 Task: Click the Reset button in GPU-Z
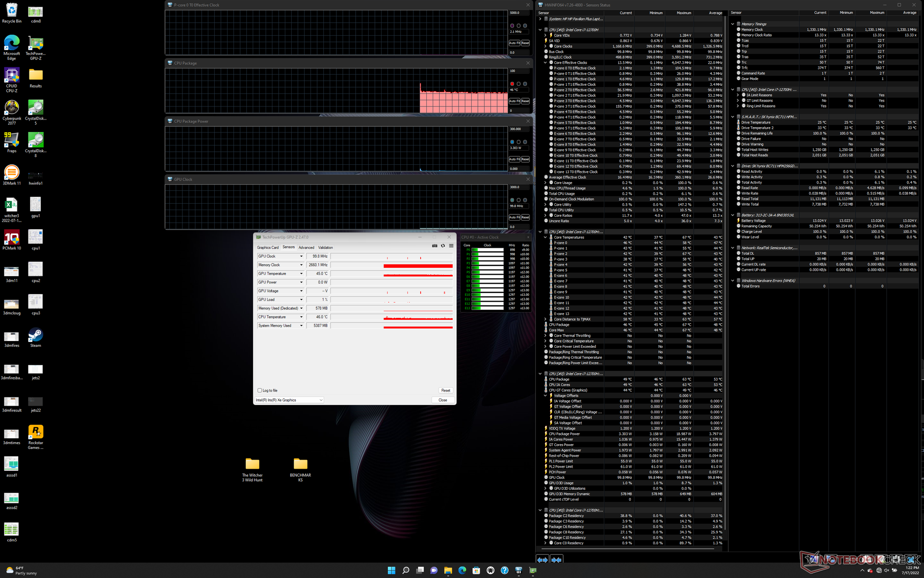click(445, 391)
